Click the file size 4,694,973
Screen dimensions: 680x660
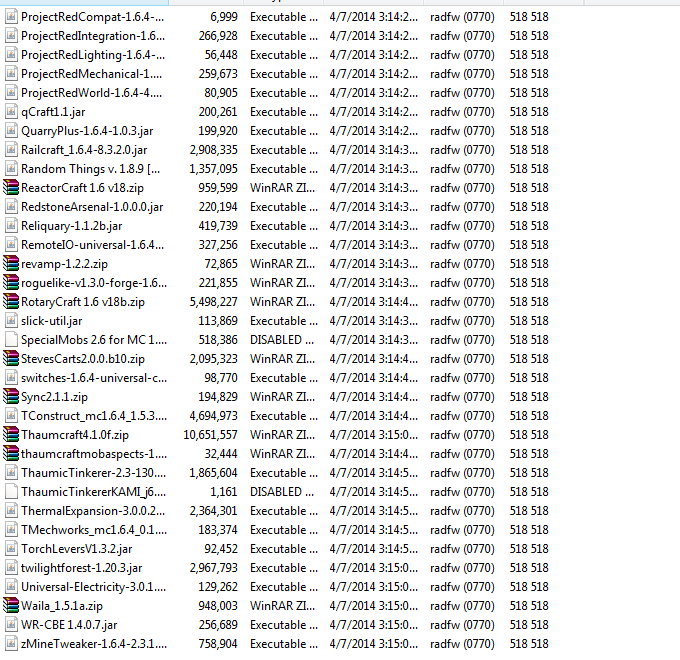pos(213,415)
